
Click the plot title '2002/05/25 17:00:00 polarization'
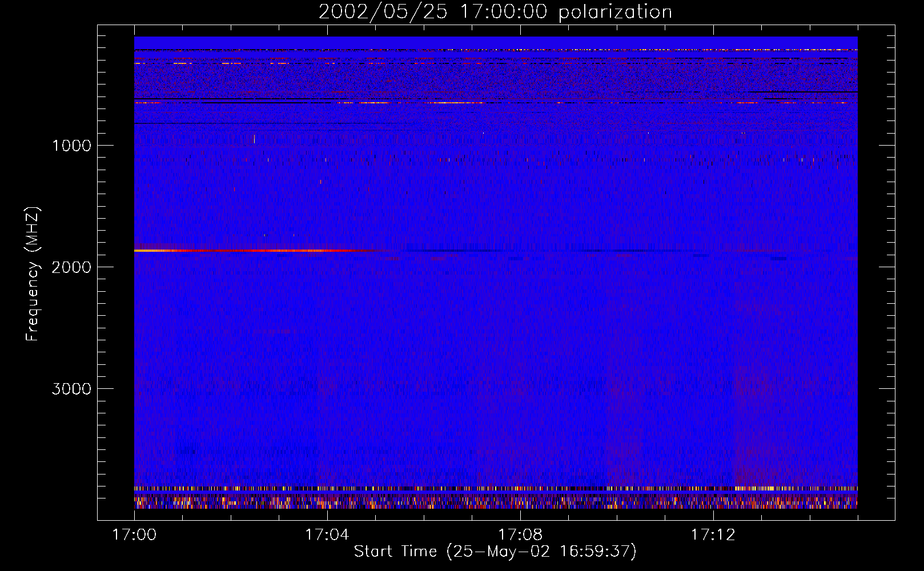pyautogui.click(x=495, y=12)
